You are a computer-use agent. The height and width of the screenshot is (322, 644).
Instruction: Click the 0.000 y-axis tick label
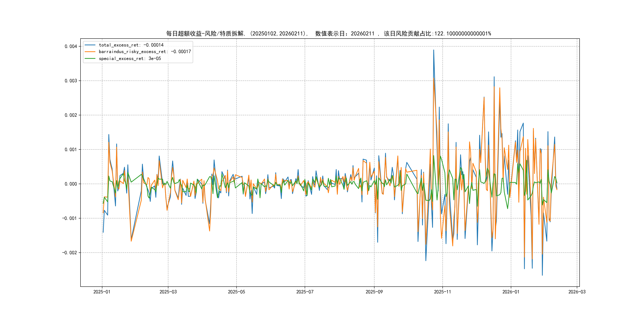pos(71,184)
